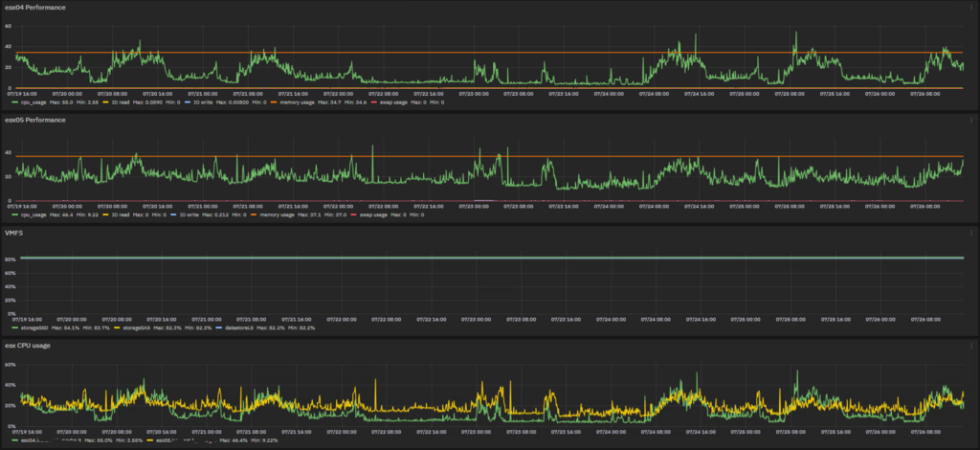Click IO write 'Max: 0.00800' in esx04 legend
The image size is (980, 450).
tap(233, 101)
